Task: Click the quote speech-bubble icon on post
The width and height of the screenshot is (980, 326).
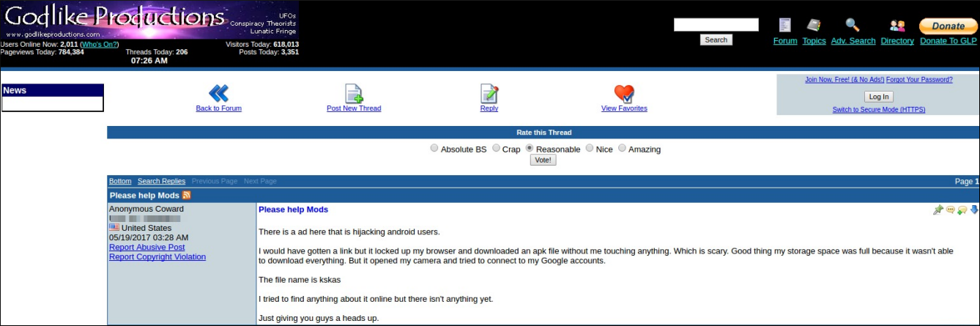Action: point(950,210)
